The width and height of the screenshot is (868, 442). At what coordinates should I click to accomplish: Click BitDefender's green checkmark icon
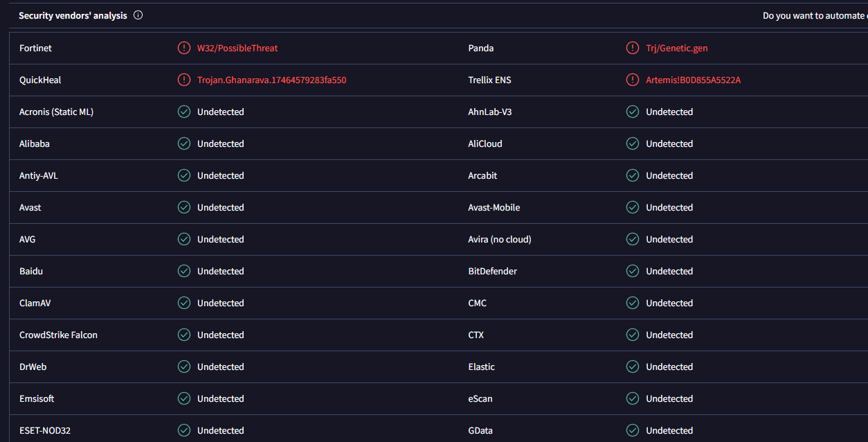(633, 271)
